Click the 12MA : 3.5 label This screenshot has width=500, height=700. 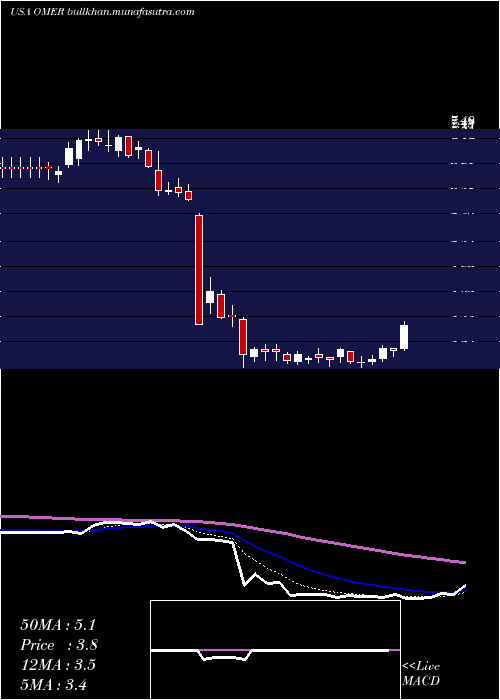point(58,665)
